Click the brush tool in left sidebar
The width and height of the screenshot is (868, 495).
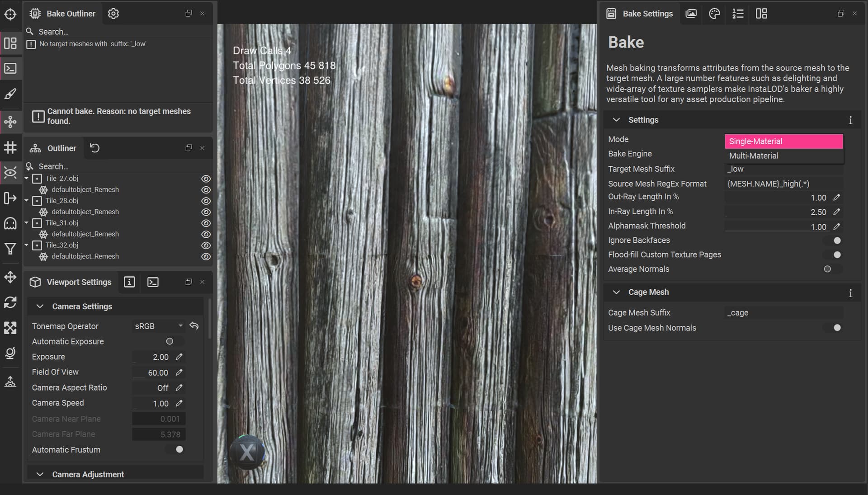(10, 94)
